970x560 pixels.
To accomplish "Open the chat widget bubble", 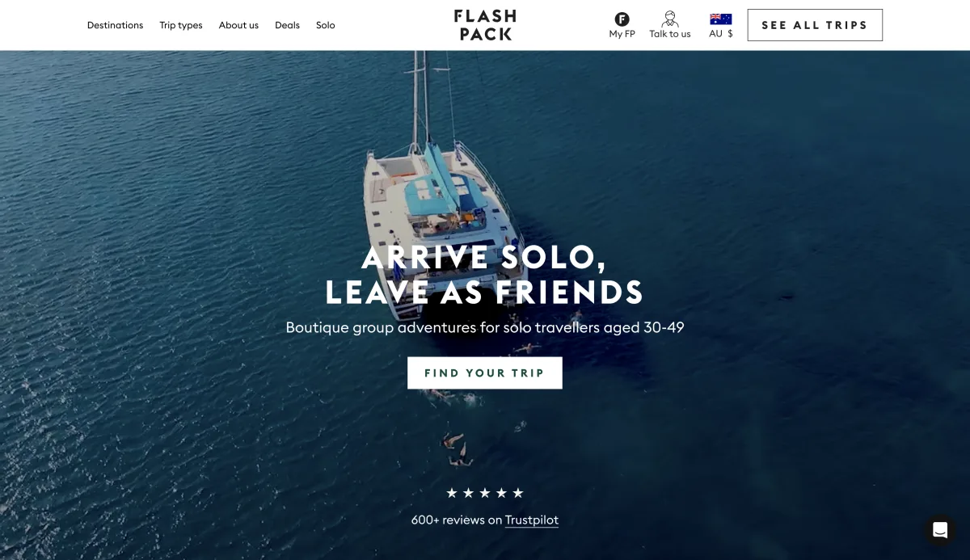I will (x=940, y=530).
